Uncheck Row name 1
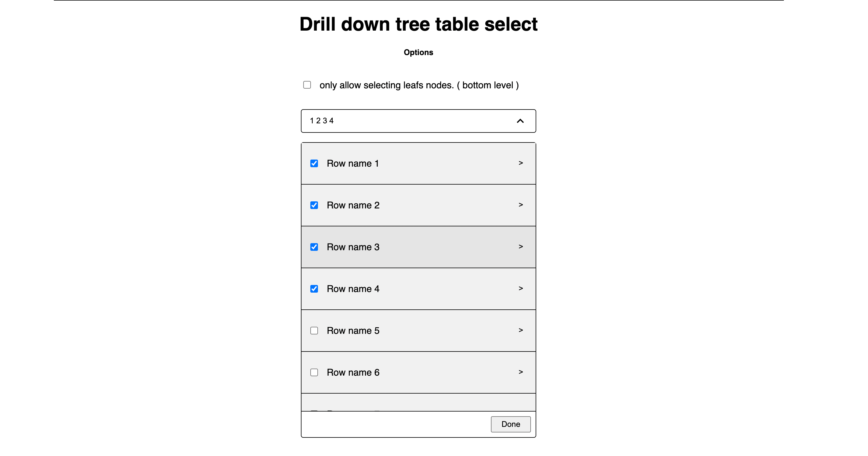 click(x=314, y=163)
